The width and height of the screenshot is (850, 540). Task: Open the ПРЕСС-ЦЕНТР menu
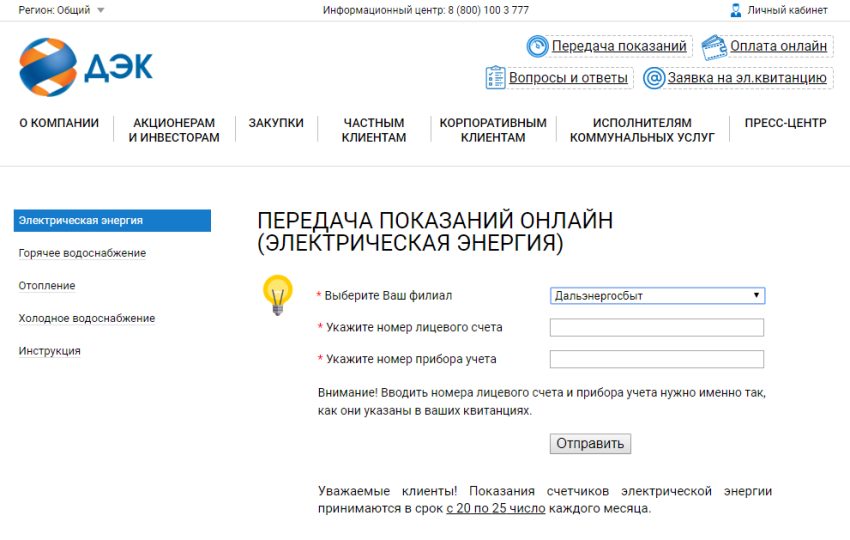point(785,123)
